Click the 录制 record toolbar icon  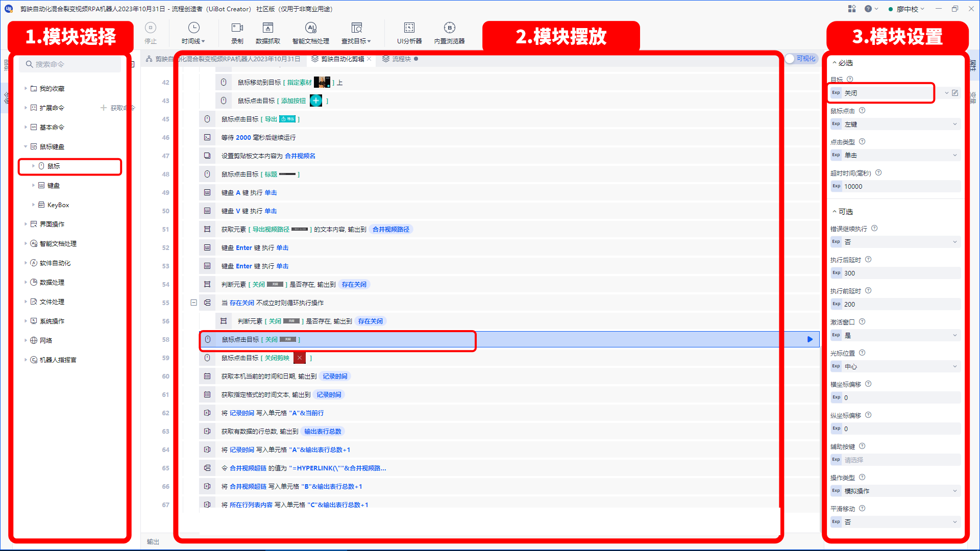[x=237, y=33]
